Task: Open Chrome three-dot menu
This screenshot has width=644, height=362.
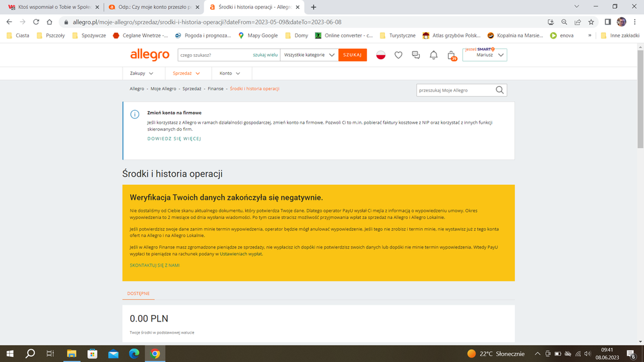Action: pos(634,22)
